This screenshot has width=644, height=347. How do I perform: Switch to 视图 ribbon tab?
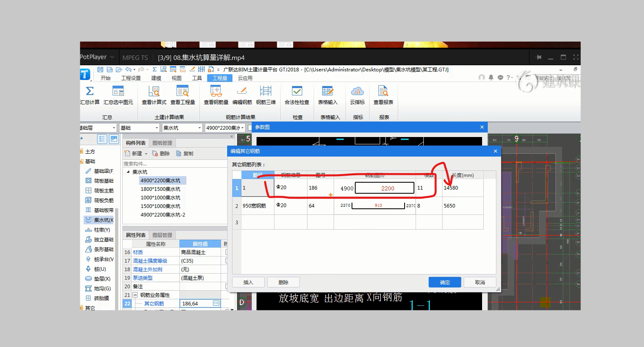click(x=177, y=78)
